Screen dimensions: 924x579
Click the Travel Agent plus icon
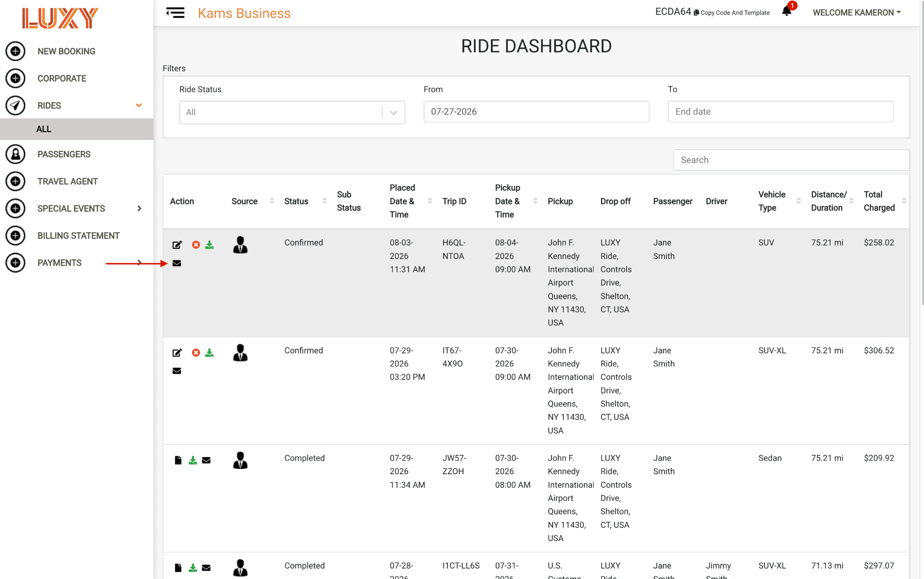pyautogui.click(x=15, y=181)
